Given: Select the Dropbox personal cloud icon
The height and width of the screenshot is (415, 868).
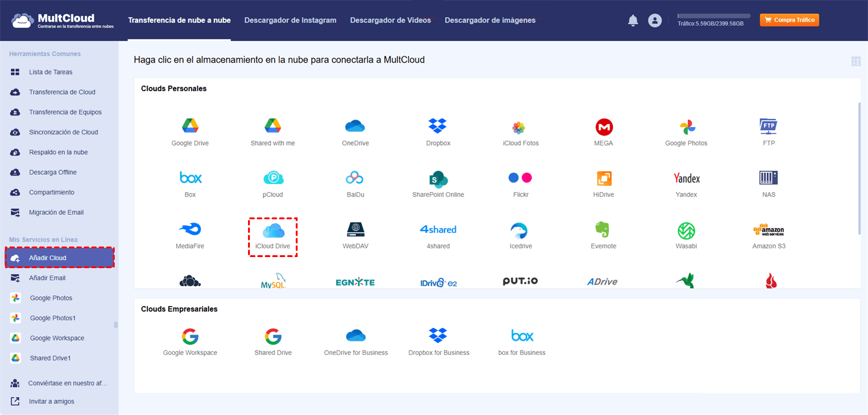Looking at the screenshot, I should click(438, 126).
